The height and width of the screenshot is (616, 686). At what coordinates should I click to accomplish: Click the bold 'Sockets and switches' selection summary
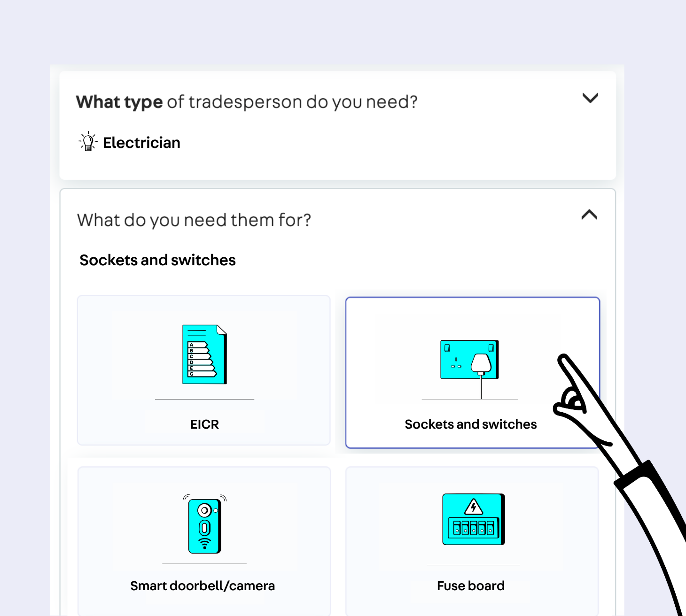tap(157, 260)
